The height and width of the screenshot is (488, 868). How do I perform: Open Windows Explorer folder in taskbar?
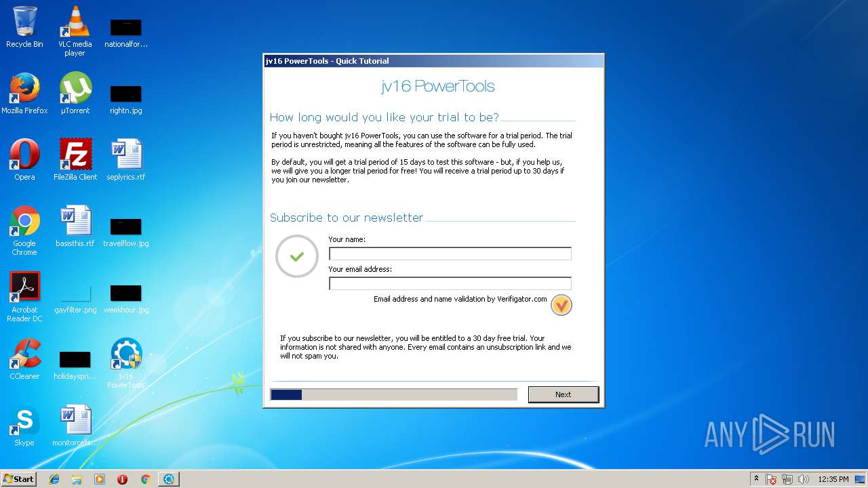pyautogui.click(x=77, y=479)
